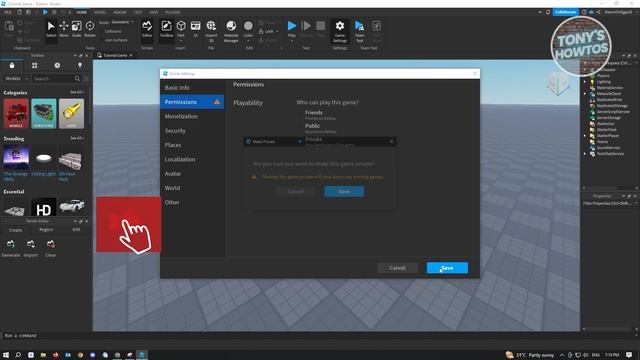Click the Color ribbon icon

point(248,27)
